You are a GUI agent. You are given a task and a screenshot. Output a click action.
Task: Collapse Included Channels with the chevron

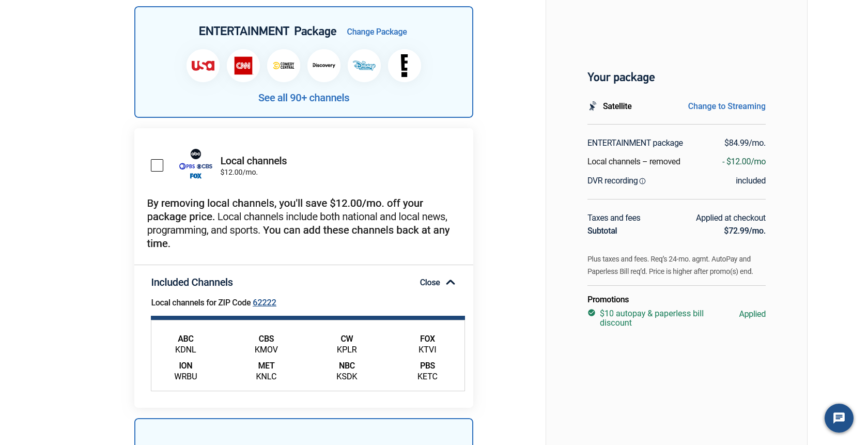[451, 282]
